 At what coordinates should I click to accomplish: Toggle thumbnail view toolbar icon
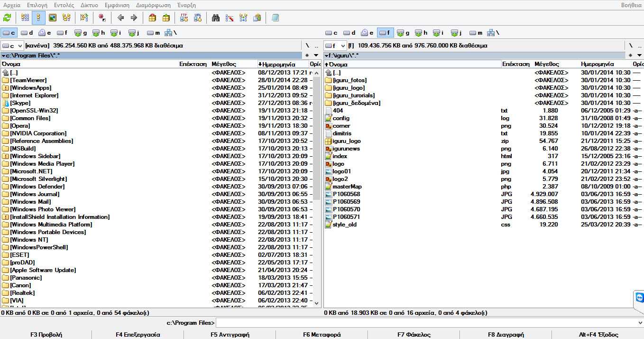pyautogui.click(x=53, y=18)
